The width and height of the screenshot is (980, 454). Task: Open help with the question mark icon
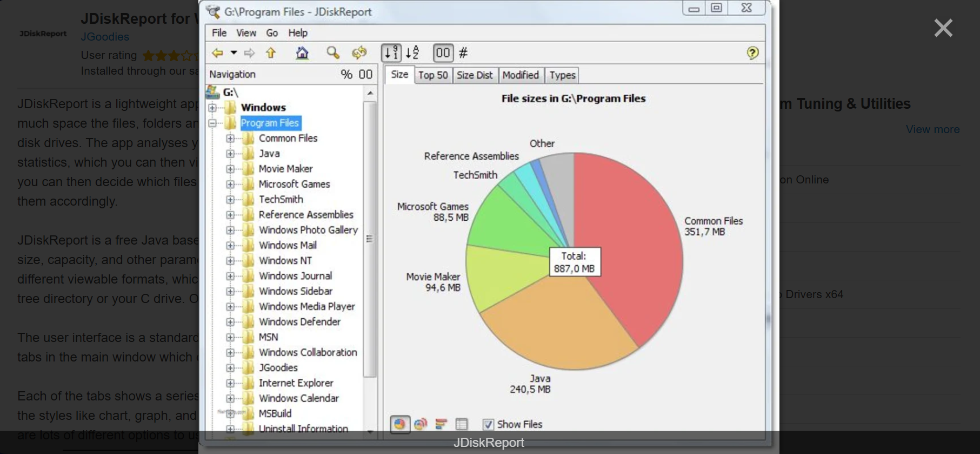pyautogui.click(x=752, y=53)
